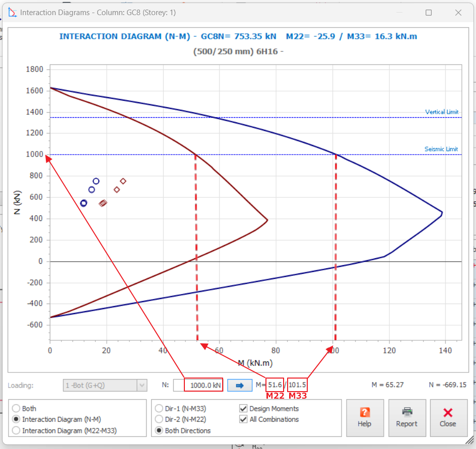Click the N axial force input field
This screenshot has height=449, width=476.
coord(198,386)
